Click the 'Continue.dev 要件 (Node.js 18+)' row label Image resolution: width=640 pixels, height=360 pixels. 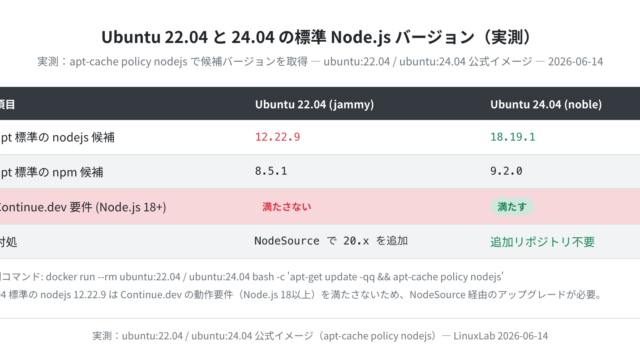[83, 207]
